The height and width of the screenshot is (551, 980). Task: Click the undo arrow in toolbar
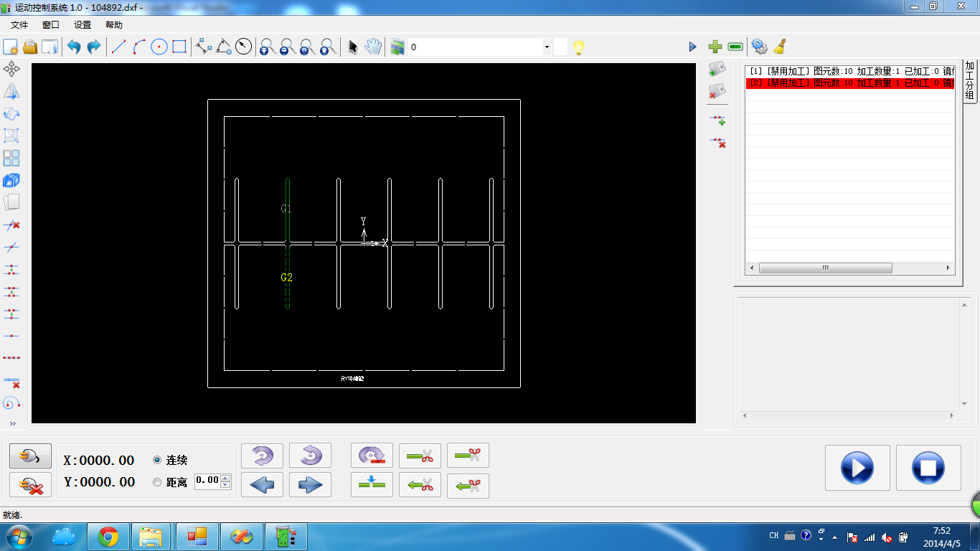[x=74, y=47]
